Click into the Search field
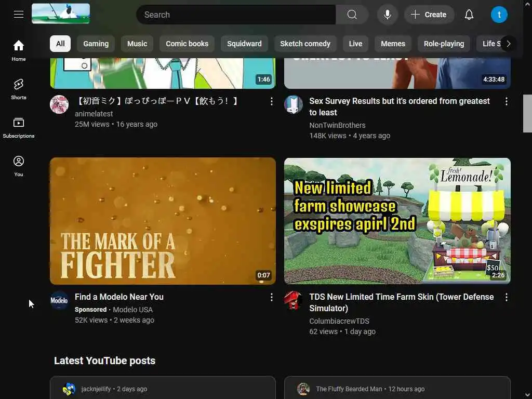The image size is (532, 399). [236, 15]
